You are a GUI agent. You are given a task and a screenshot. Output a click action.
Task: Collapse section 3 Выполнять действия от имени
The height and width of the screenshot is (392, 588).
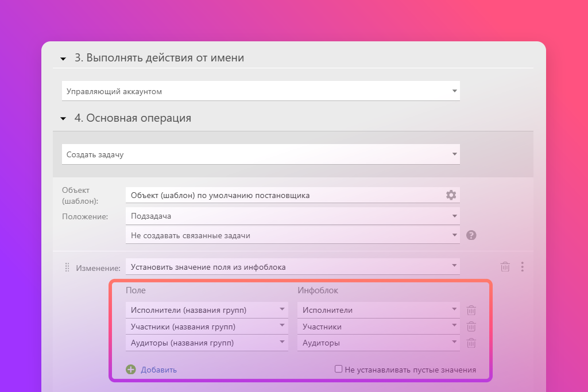tap(63, 59)
